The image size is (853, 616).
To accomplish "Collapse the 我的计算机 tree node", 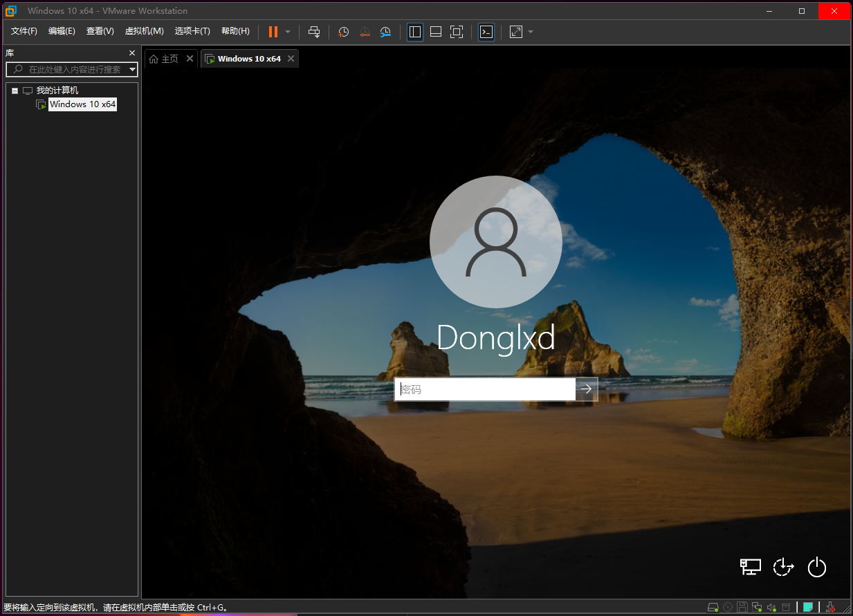I will click(x=15, y=91).
